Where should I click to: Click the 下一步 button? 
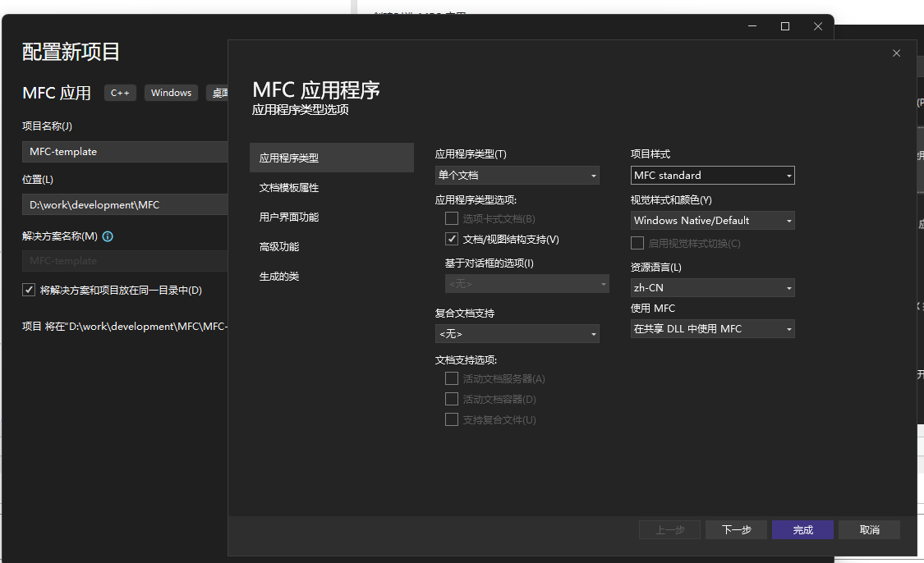point(736,529)
